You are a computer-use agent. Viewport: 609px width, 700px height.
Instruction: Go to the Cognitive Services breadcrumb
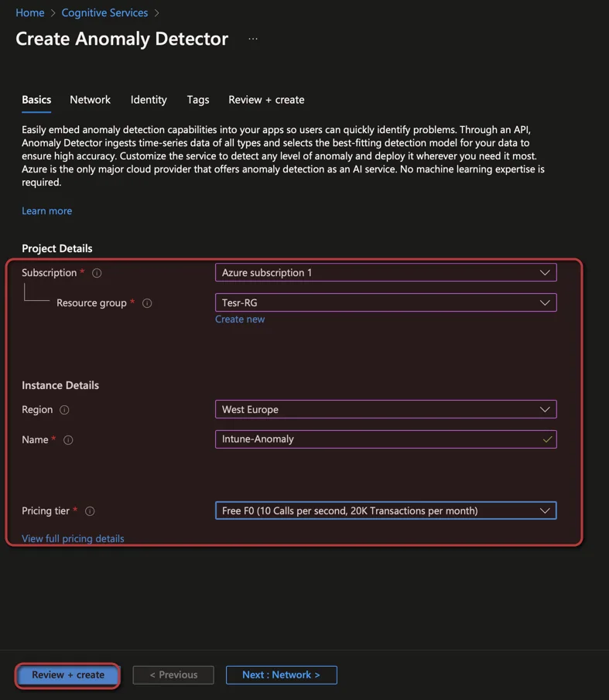pyautogui.click(x=104, y=13)
